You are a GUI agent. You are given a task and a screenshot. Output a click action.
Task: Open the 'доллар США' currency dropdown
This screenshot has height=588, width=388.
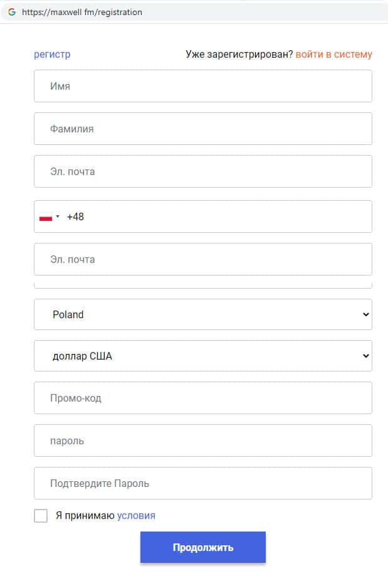(202, 356)
